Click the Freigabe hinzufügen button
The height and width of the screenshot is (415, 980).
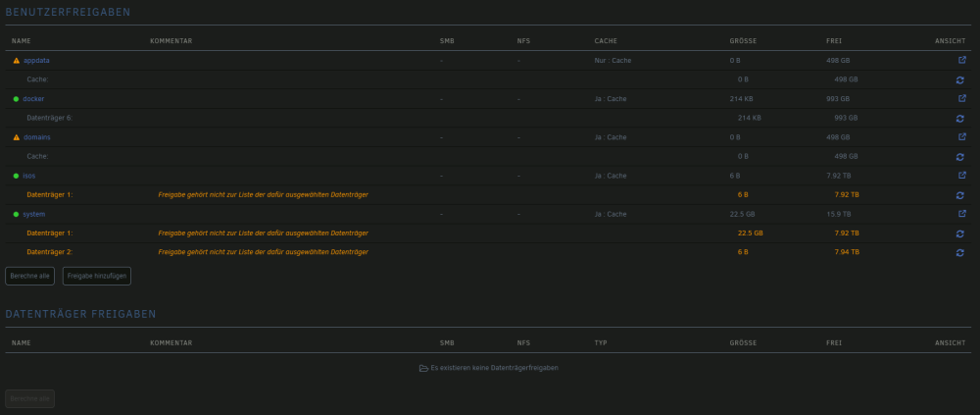coord(97,276)
